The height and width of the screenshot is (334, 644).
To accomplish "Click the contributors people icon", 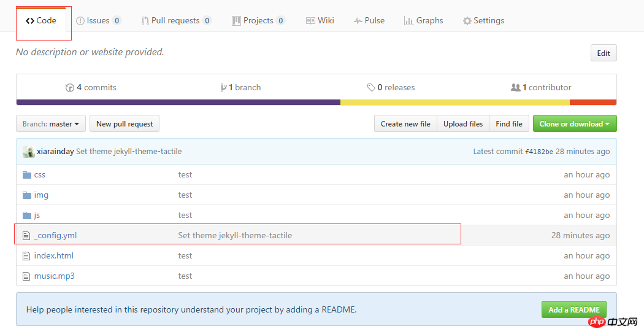I will pos(515,88).
